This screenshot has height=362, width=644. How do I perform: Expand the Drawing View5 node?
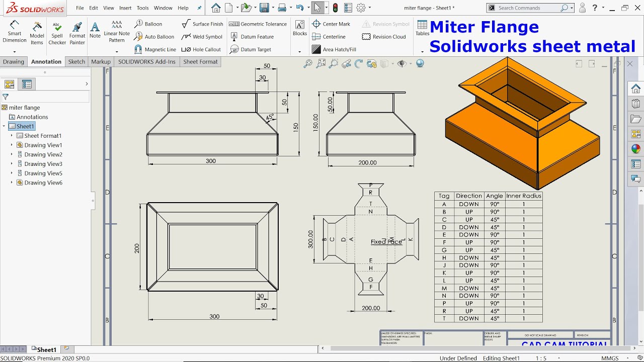coord(12,173)
